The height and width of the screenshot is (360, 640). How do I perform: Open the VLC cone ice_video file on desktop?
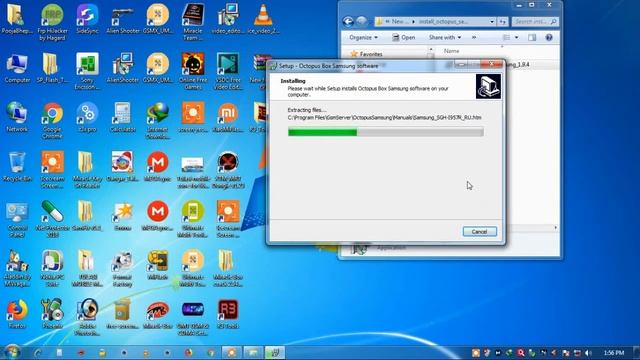tap(263, 20)
